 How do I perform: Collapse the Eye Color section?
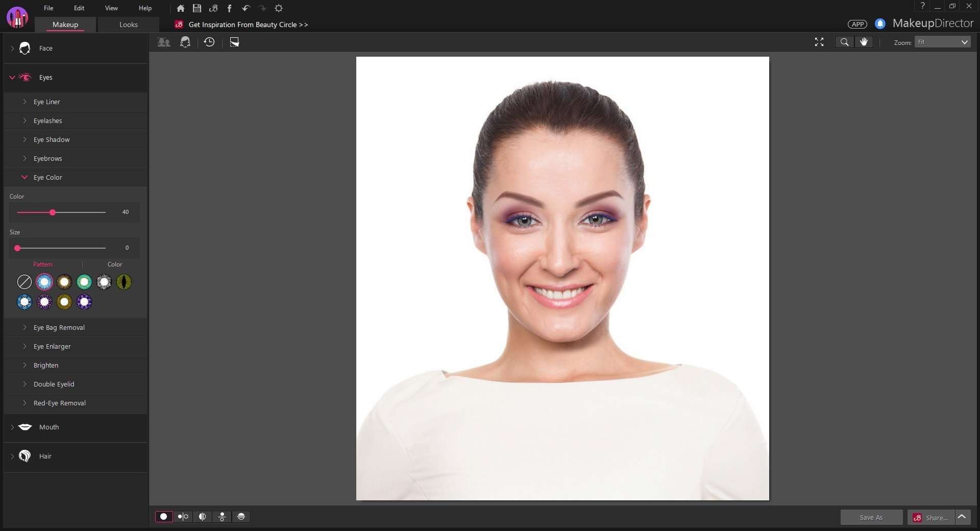click(x=47, y=177)
